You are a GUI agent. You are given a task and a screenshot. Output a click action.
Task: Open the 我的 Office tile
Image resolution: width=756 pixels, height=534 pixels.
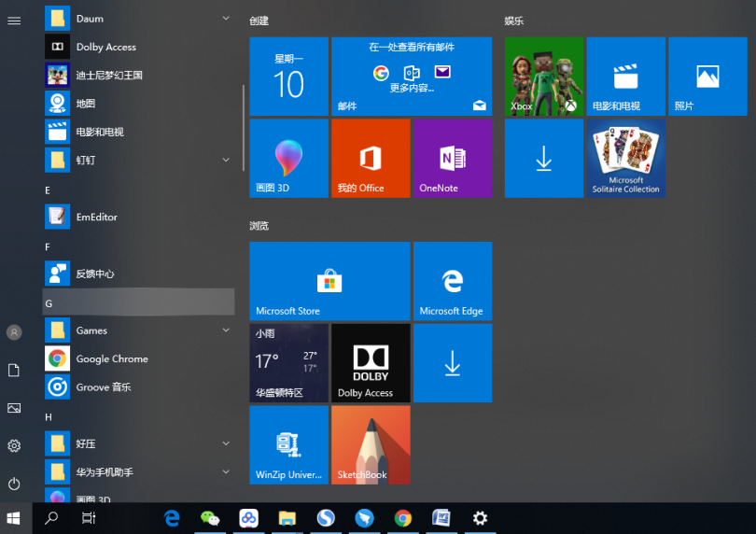tap(371, 158)
